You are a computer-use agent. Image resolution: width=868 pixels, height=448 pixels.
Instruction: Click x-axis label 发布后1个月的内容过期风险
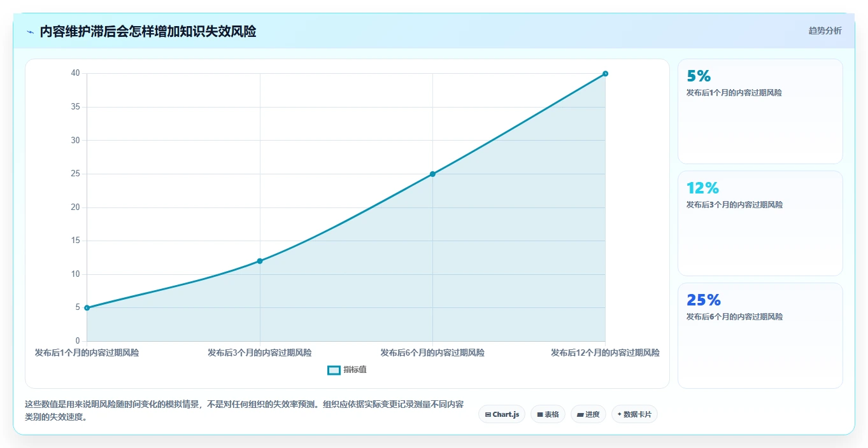click(87, 353)
